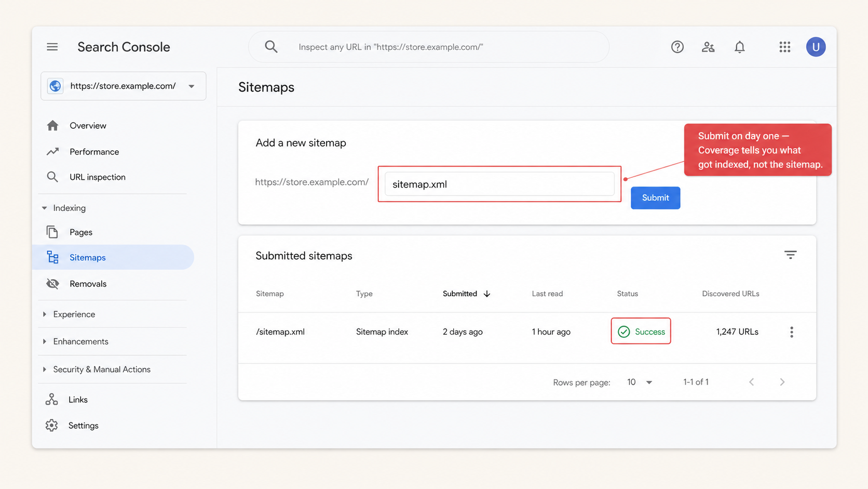Expand the Experience section
The width and height of the screenshot is (868, 489).
(44, 314)
